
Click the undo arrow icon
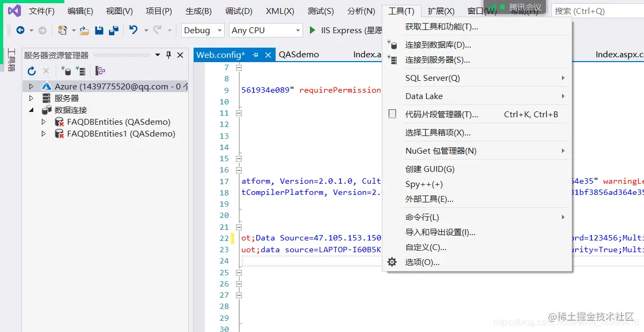point(134,31)
